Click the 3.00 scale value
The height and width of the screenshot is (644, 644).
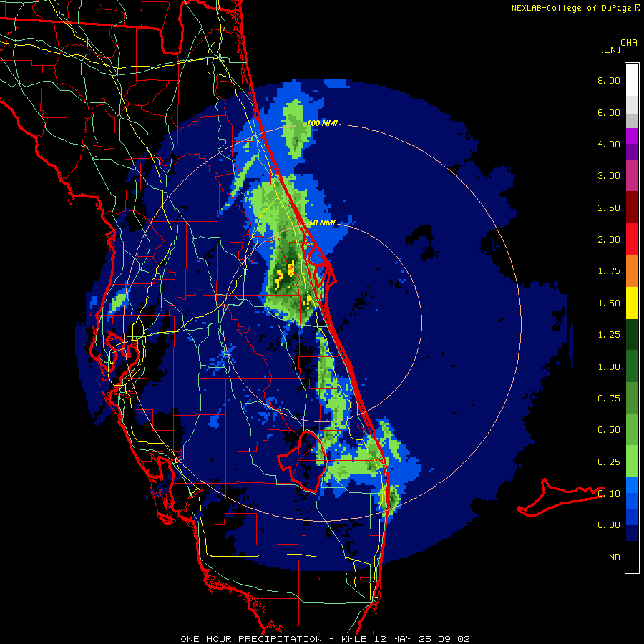609,176
